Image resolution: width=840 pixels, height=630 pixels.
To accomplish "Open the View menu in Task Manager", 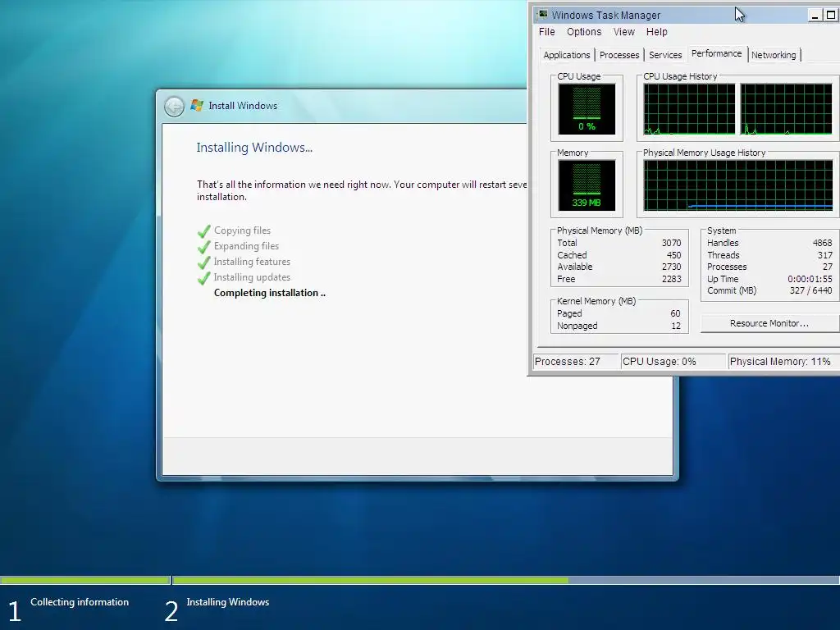I will (623, 32).
